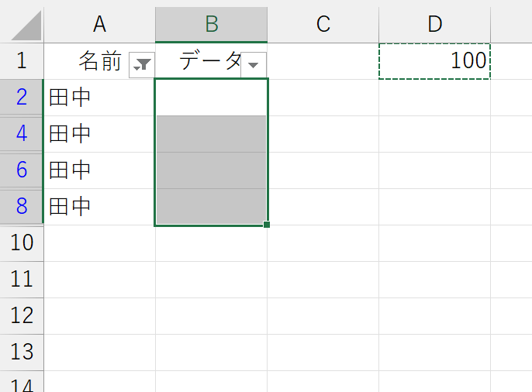
Task: Select row 6 header
Action: point(22,170)
